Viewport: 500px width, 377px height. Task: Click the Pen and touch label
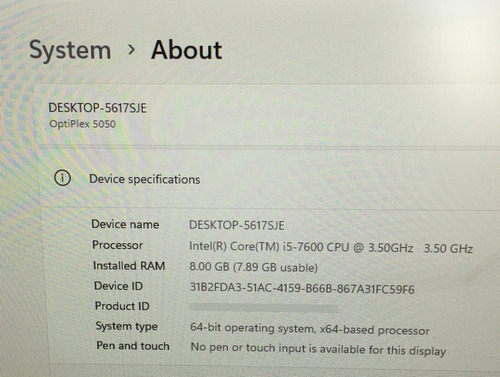tap(133, 346)
